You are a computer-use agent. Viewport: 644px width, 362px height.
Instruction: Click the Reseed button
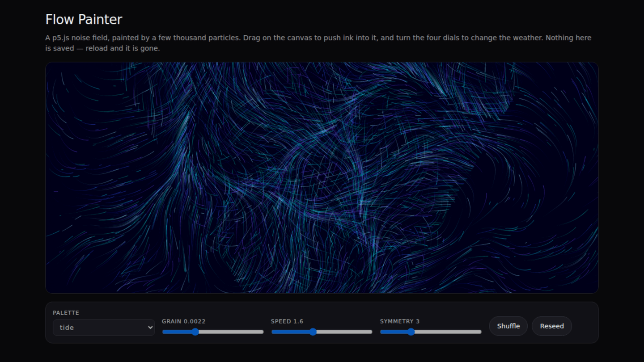click(551, 326)
